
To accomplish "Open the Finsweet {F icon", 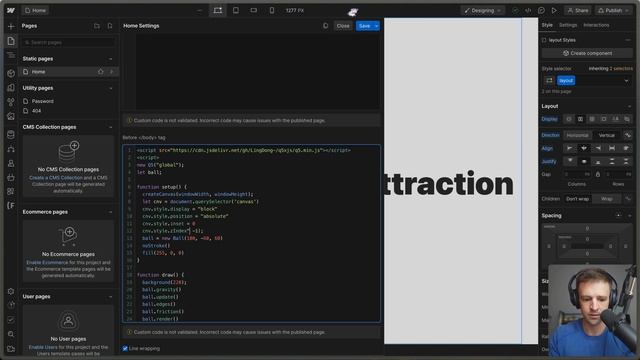I will 11,205.
